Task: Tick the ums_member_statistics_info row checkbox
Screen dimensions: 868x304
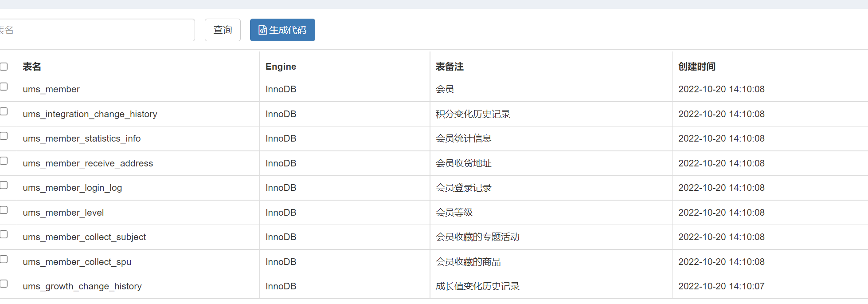Action: (x=4, y=136)
